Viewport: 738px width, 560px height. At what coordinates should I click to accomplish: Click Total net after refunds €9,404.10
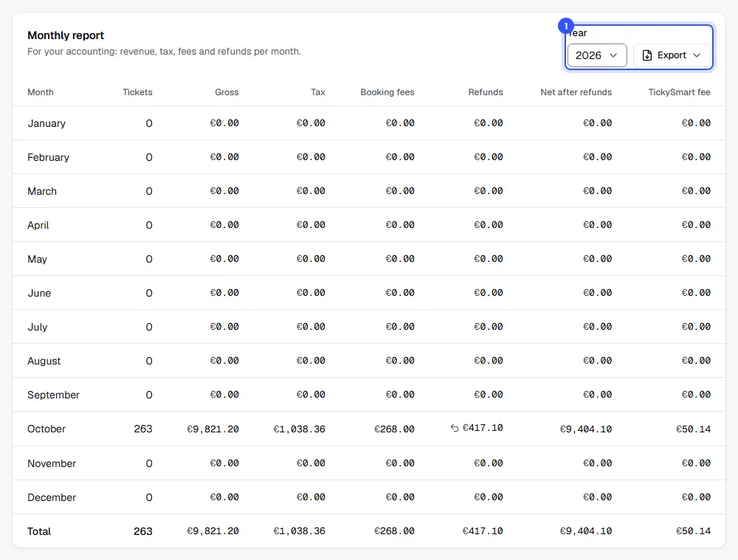pyautogui.click(x=586, y=531)
